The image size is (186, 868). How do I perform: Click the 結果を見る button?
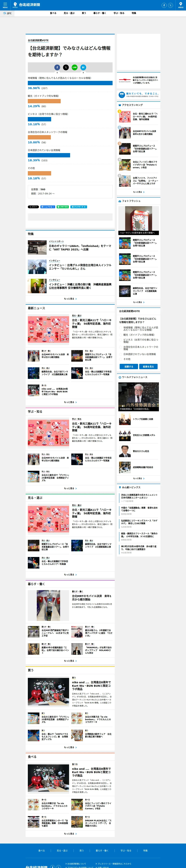click(x=148, y=367)
